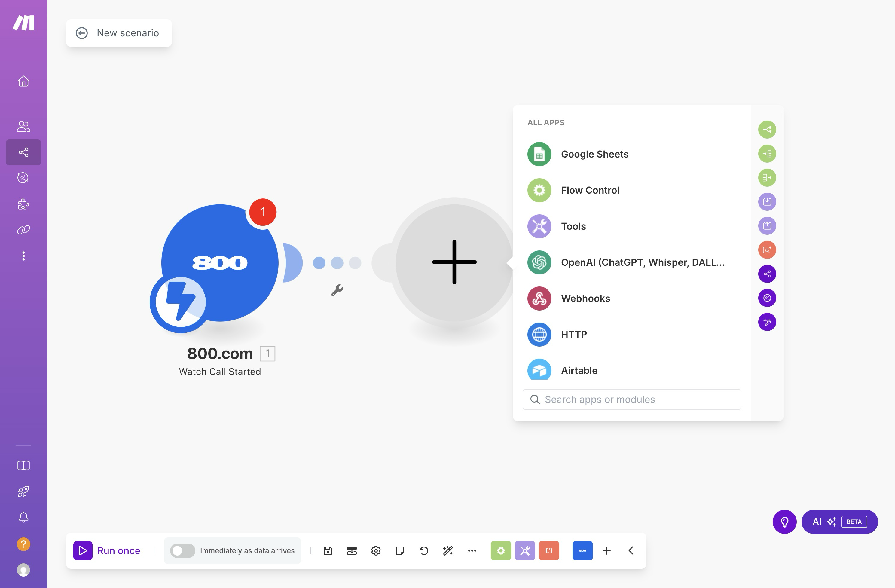The width and height of the screenshot is (895, 588).
Task: Select Webhooks app
Action: (632, 299)
